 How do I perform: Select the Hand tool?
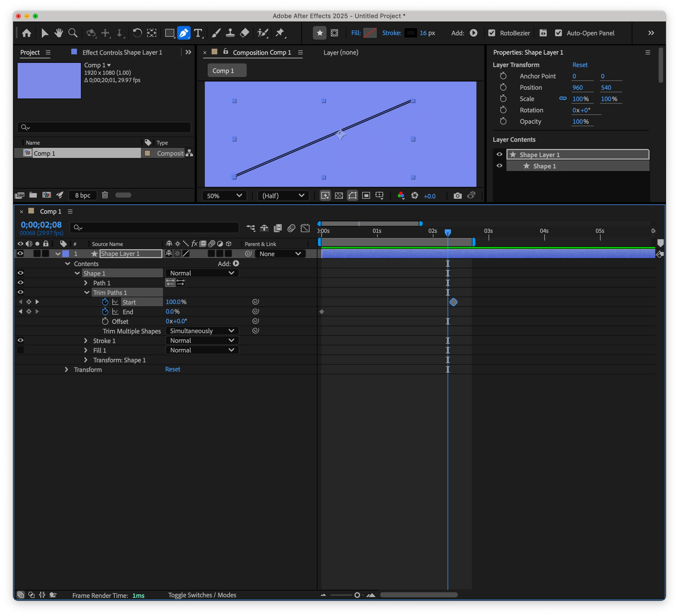(x=59, y=33)
